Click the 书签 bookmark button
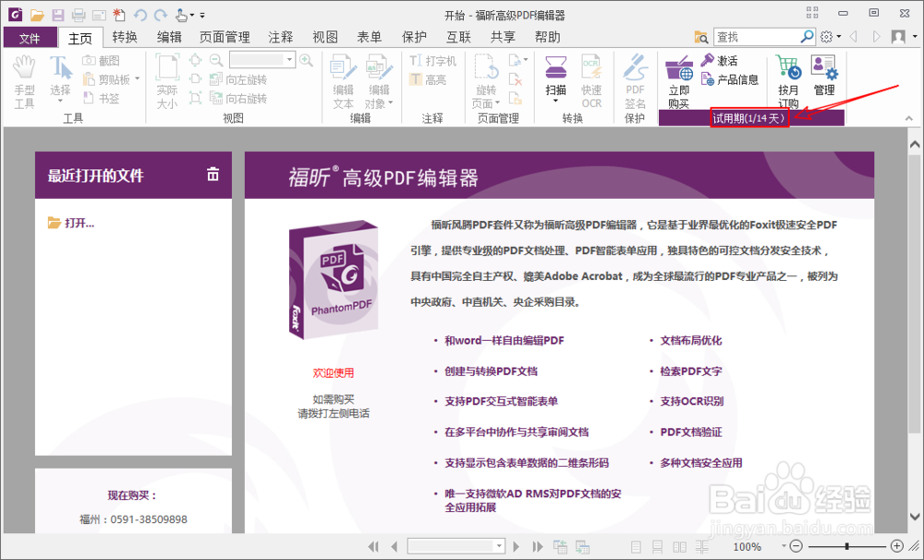 pos(101,99)
